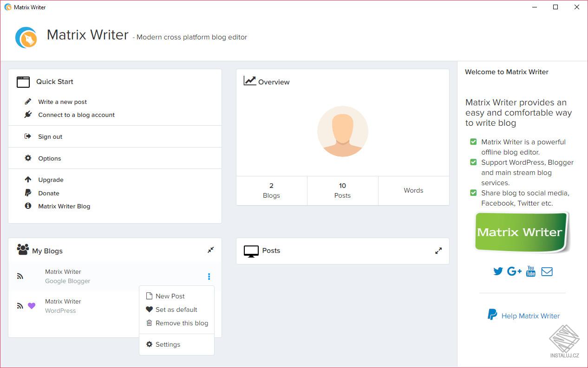
Task: Click the Posts monitor icon
Action: (251, 251)
